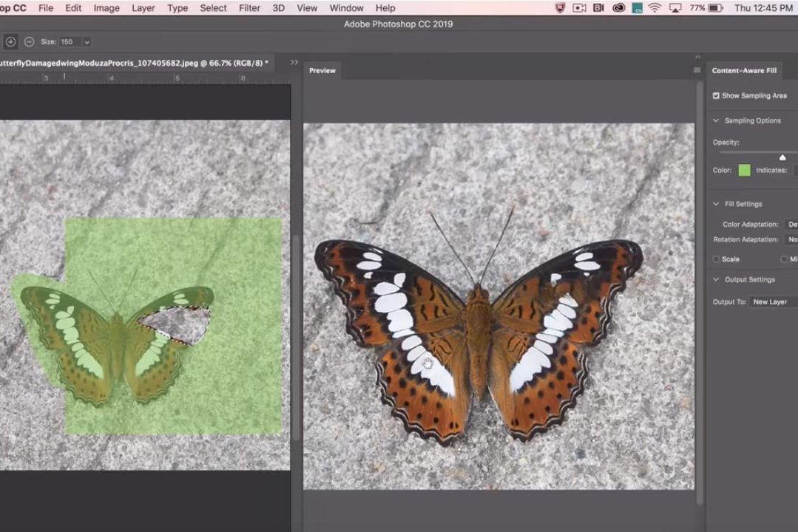Open the brush Size dropdown arrow

coord(87,42)
